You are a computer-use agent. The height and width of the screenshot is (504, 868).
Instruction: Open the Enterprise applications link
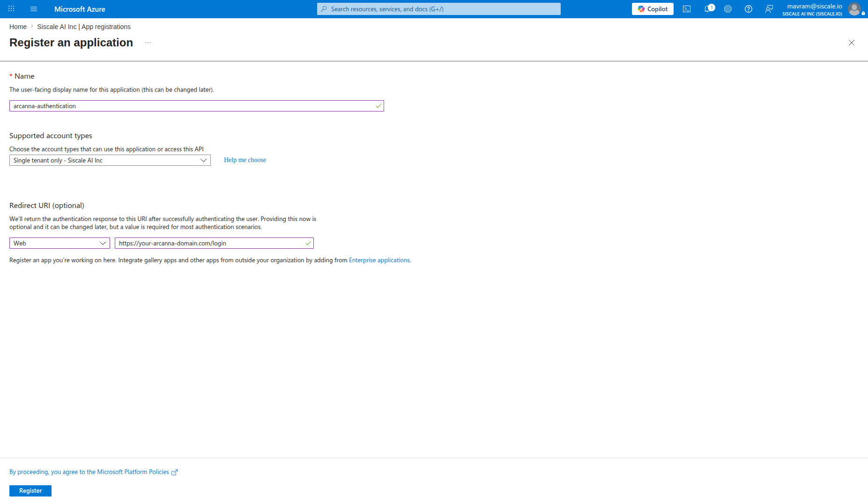pyautogui.click(x=379, y=260)
